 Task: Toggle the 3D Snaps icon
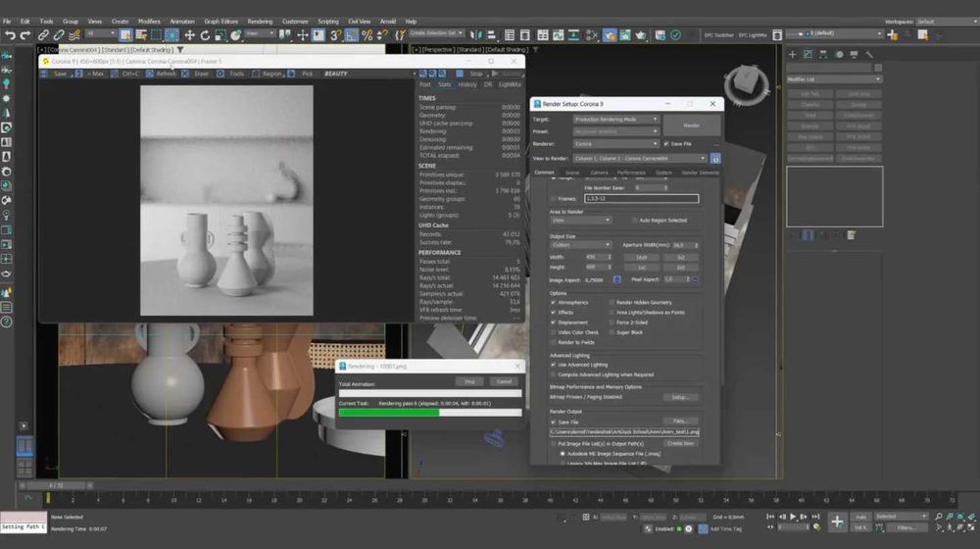335,35
